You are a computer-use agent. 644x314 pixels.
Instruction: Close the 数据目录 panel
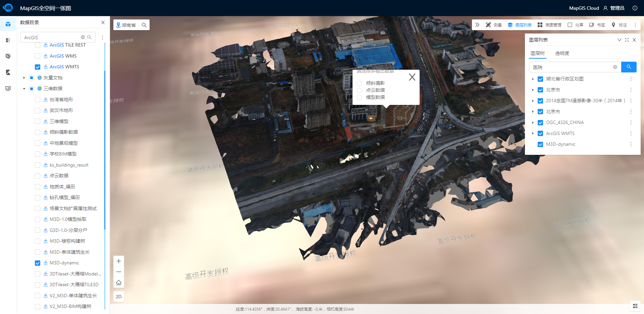click(x=103, y=22)
